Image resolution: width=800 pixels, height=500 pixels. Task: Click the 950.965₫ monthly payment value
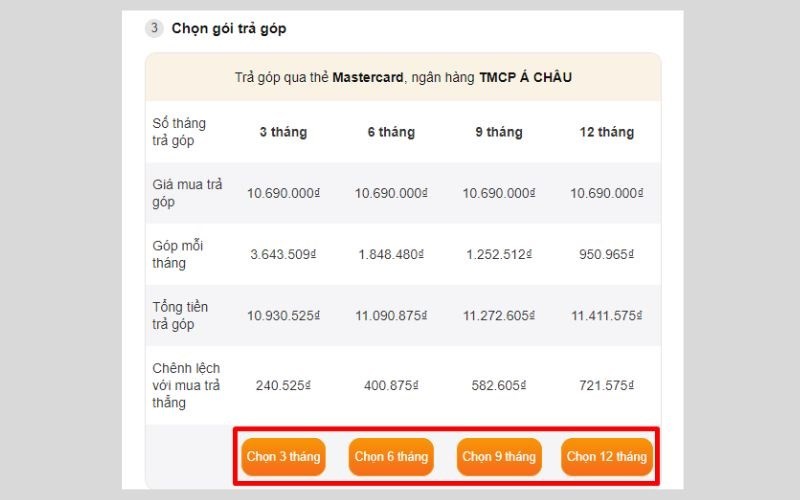click(x=606, y=254)
